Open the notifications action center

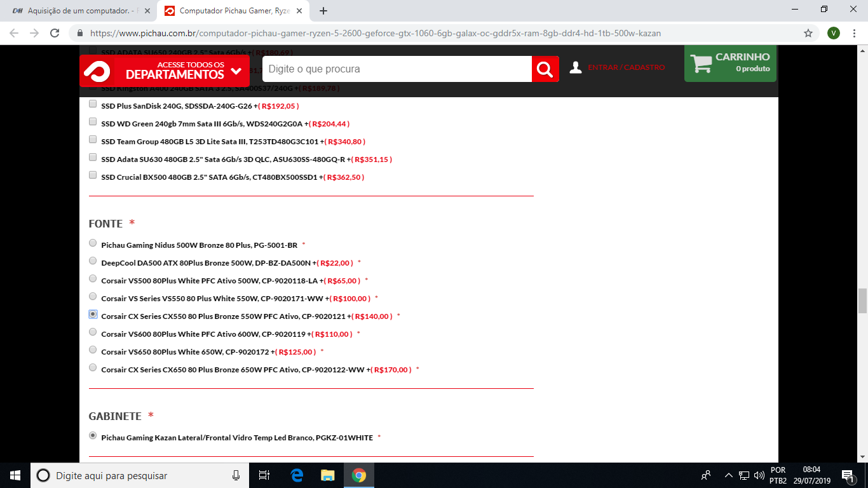pos(847,475)
